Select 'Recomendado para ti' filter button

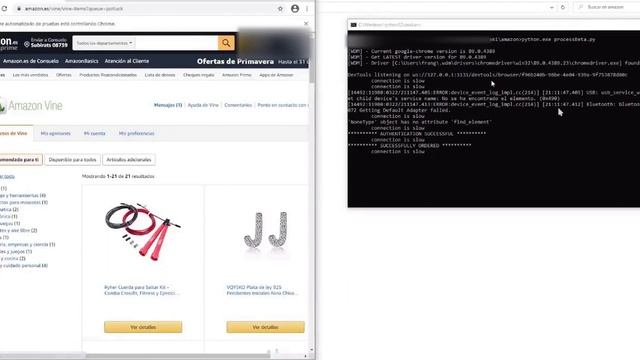(20, 160)
